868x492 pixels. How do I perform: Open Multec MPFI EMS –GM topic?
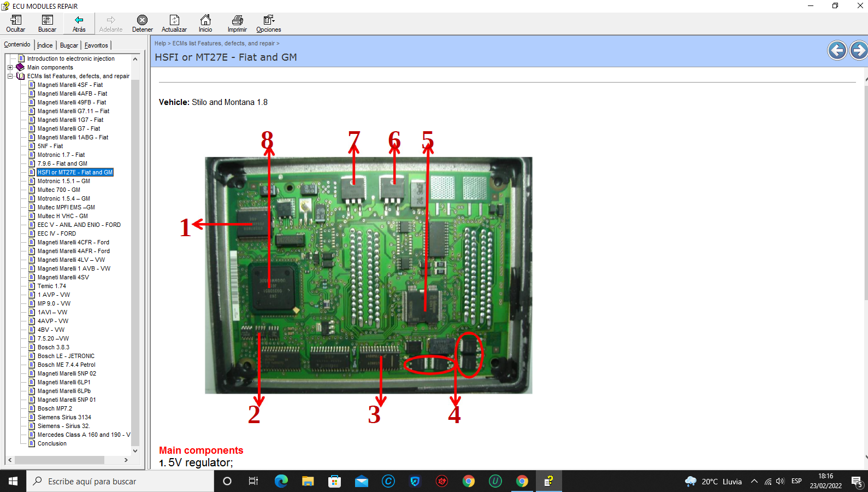(x=66, y=207)
